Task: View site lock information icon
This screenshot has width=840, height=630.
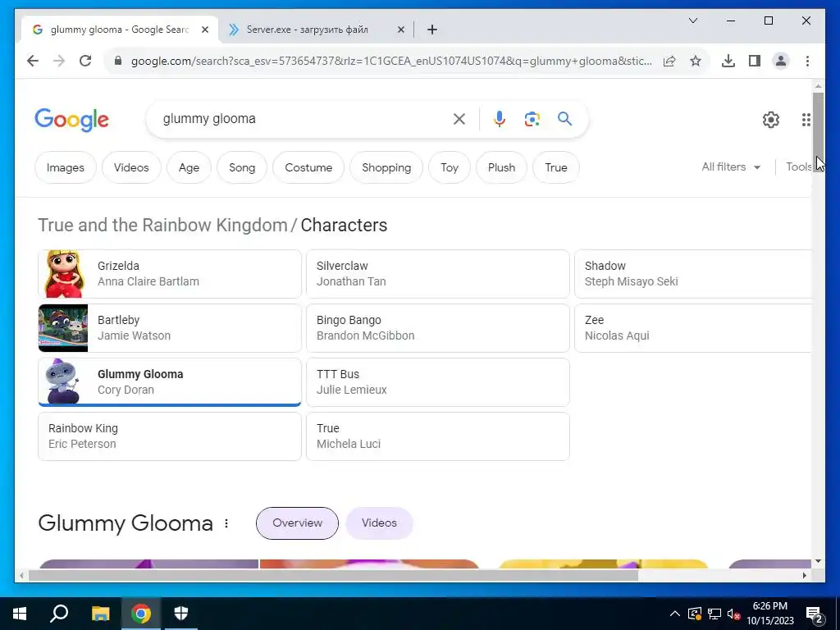Action: [118, 61]
